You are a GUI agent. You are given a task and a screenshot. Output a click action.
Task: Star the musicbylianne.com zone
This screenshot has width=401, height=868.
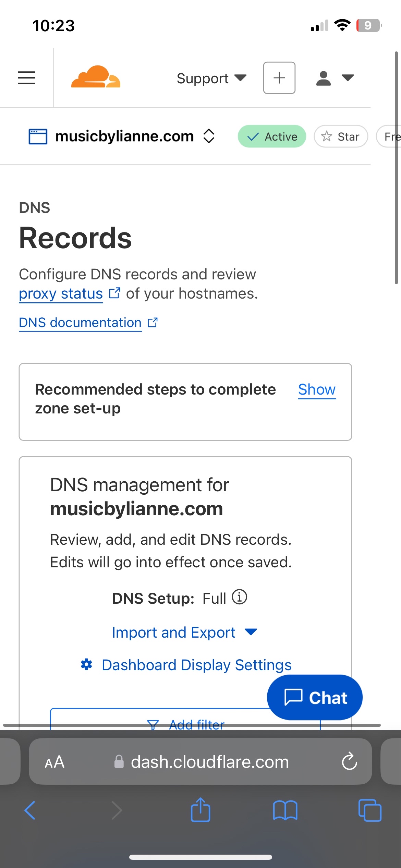point(341,136)
